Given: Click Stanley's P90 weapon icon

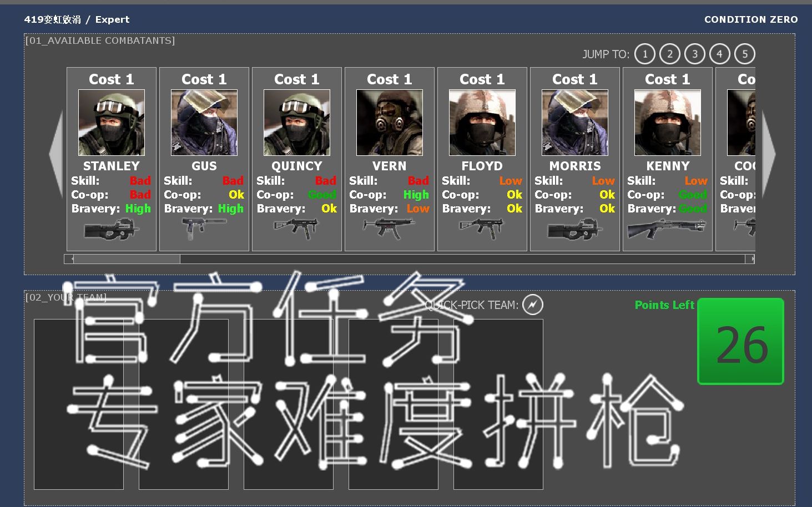Looking at the screenshot, I should [x=112, y=229].
